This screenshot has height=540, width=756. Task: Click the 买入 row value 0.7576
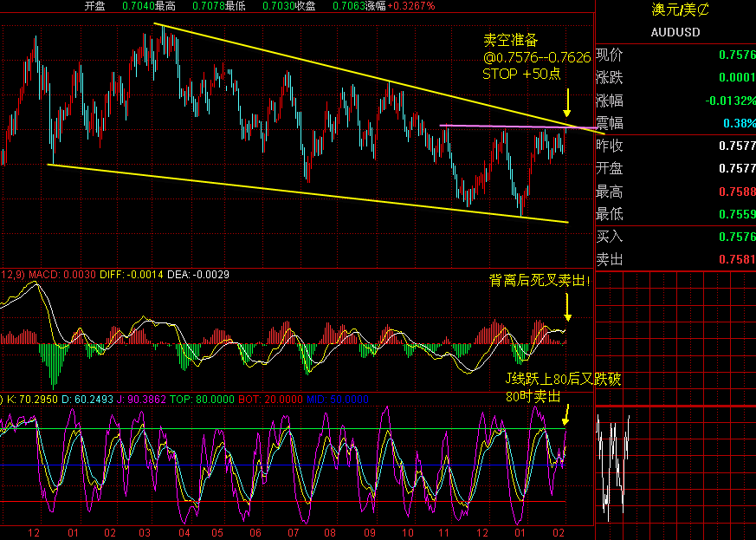(737, 237)
